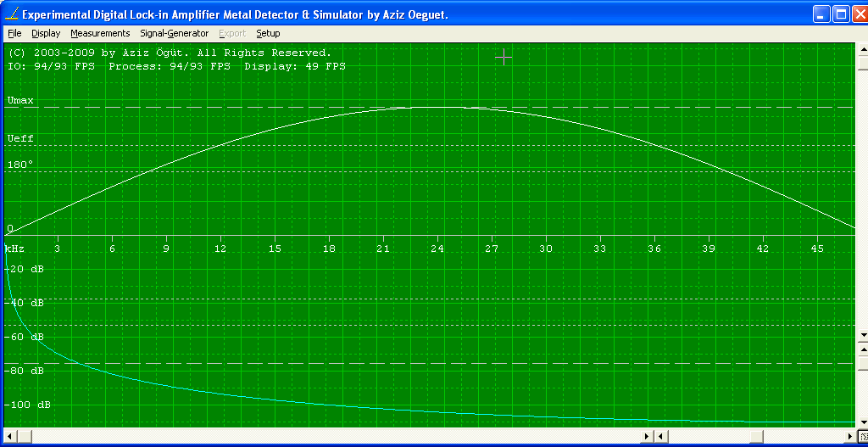Click the upper vertical scrollbar thumb
The image size is (868, 447).
pyautogui.click(x=862, y=63)
